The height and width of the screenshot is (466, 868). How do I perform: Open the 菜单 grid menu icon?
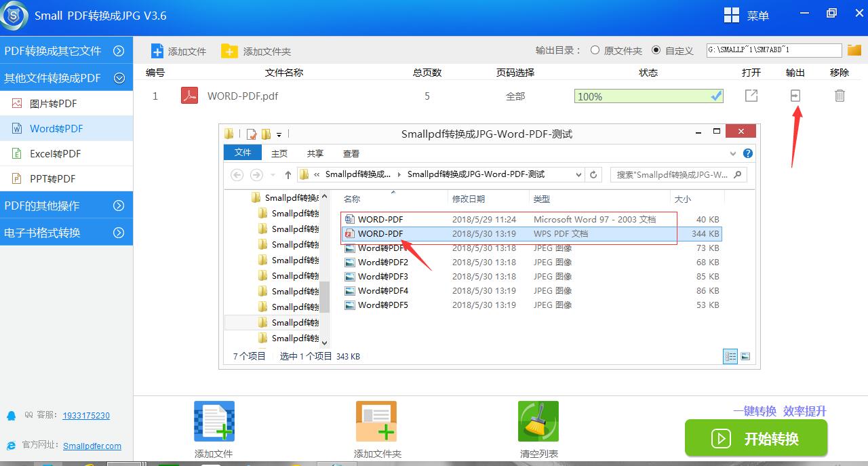pyautogui.click(x=732, y=16)
